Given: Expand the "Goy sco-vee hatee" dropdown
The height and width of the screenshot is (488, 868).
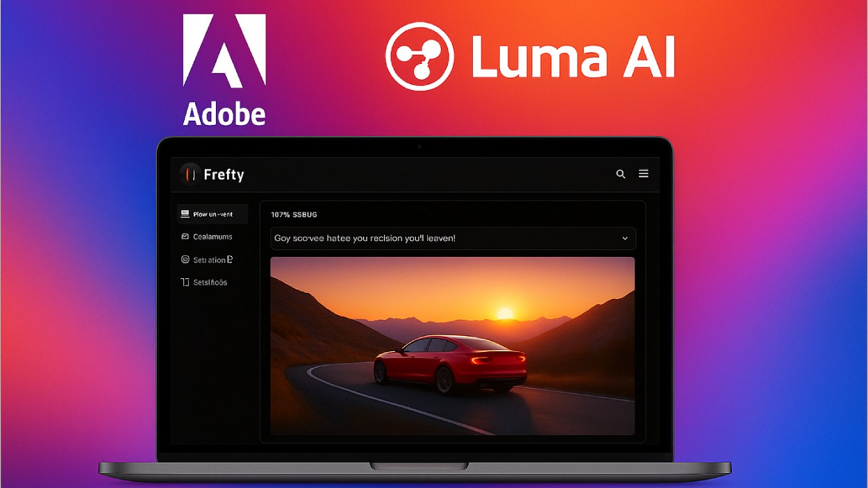Looking at the screenshot, I should (x=453, y=238).
